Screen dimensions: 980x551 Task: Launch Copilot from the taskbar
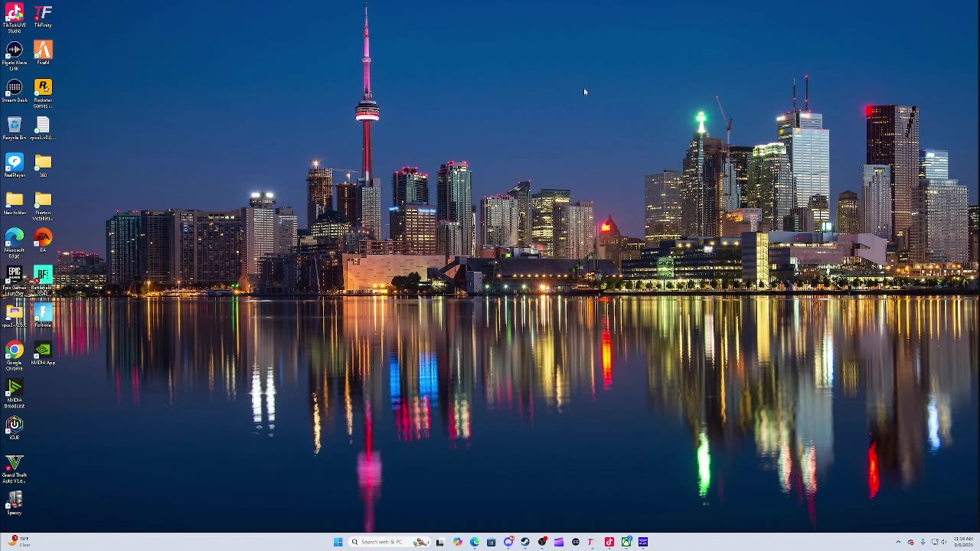click(x=457, y=542)
